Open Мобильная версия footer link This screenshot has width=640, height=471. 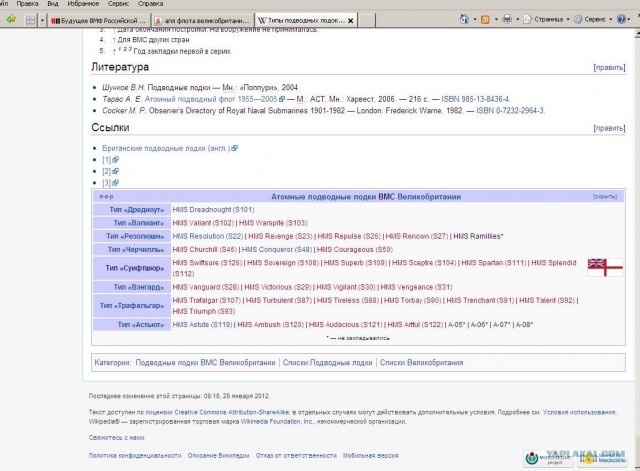point(370,455)
